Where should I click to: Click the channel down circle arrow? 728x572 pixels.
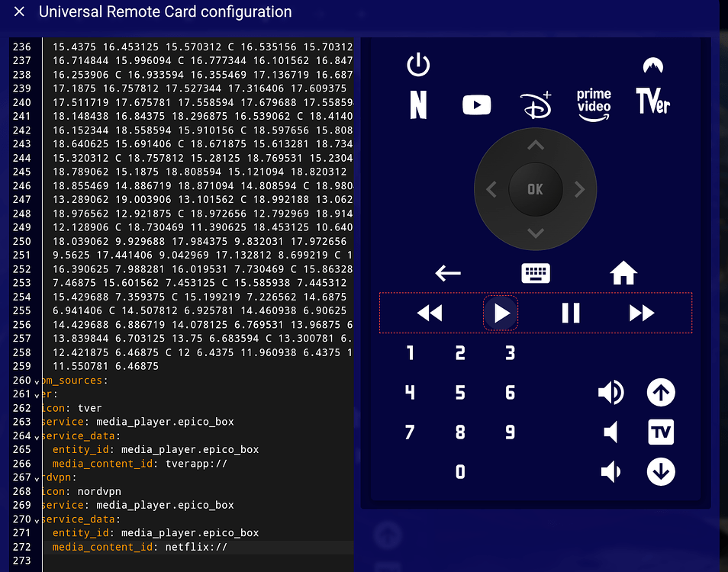(x=661, y=472)
